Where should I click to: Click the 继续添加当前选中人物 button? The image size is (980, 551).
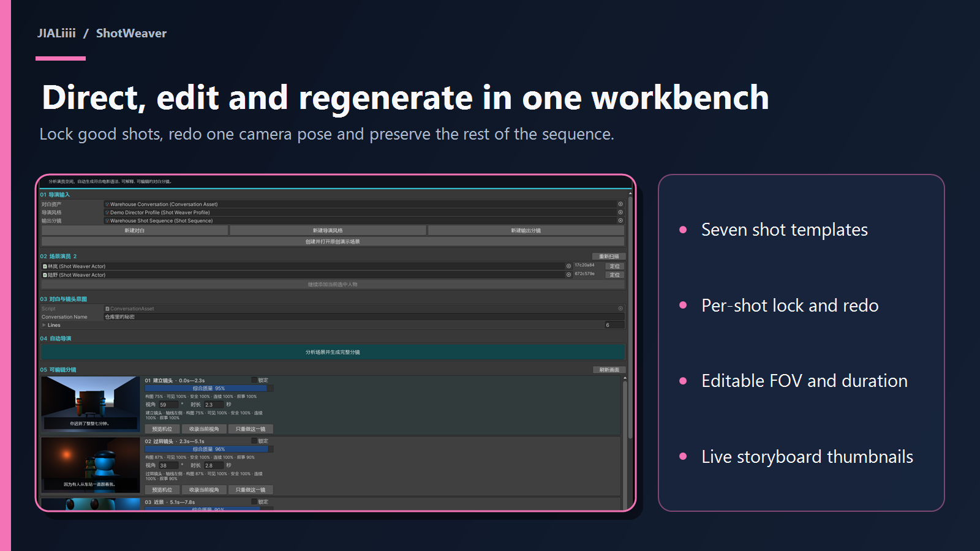pyautogui.click(x=333, y=285)
